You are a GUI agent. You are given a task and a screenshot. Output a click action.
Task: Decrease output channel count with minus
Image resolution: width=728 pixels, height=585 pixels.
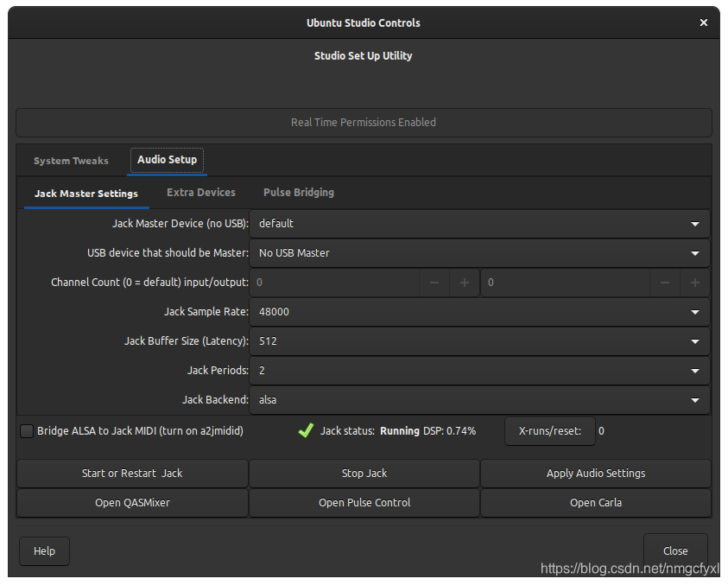tap(665, 283)
